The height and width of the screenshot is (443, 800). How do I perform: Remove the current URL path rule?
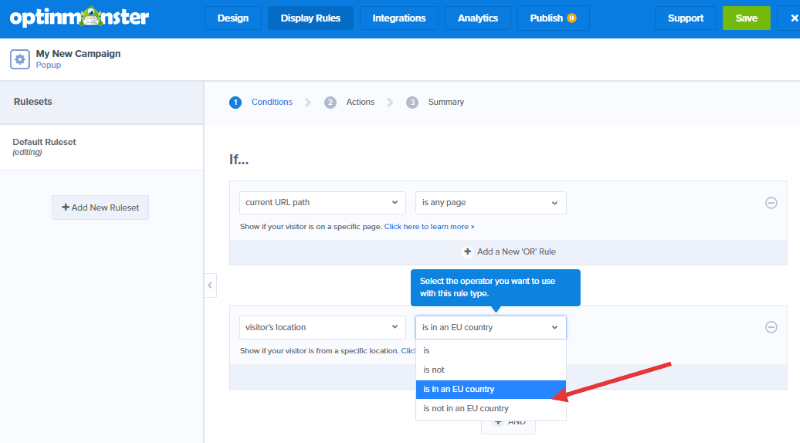(771, 202)
